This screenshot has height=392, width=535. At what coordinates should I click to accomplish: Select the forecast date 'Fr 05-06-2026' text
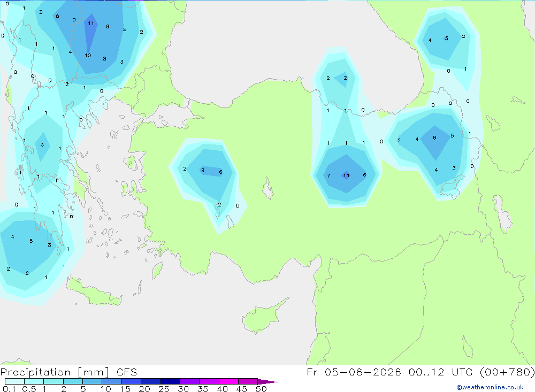pos(354,372)
